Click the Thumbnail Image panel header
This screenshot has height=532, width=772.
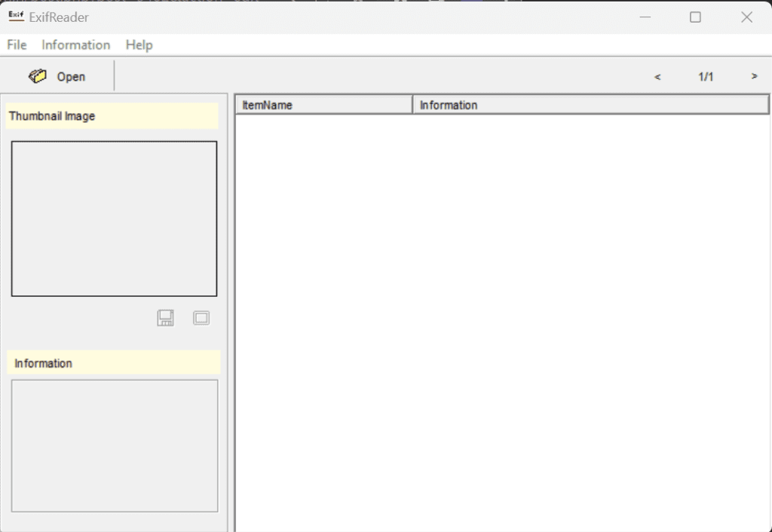112,117
